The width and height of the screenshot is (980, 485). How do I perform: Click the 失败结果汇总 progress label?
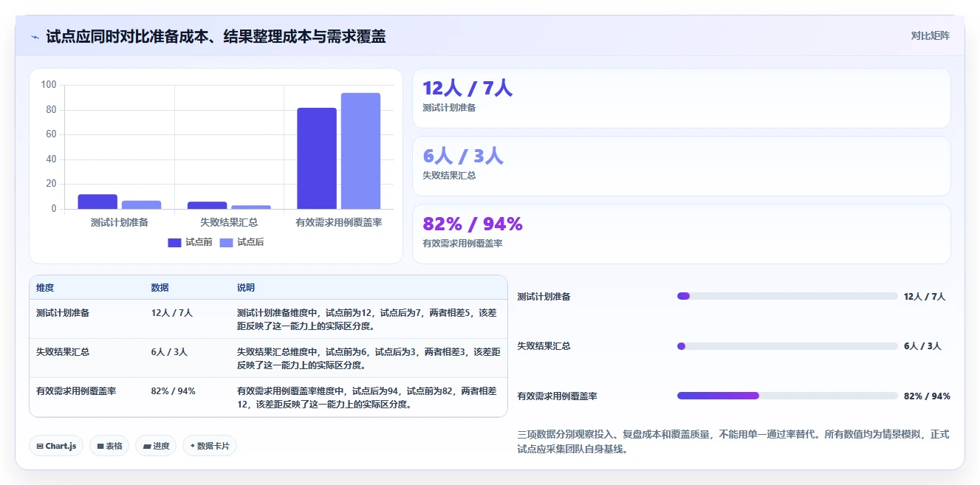pos(544,345)
